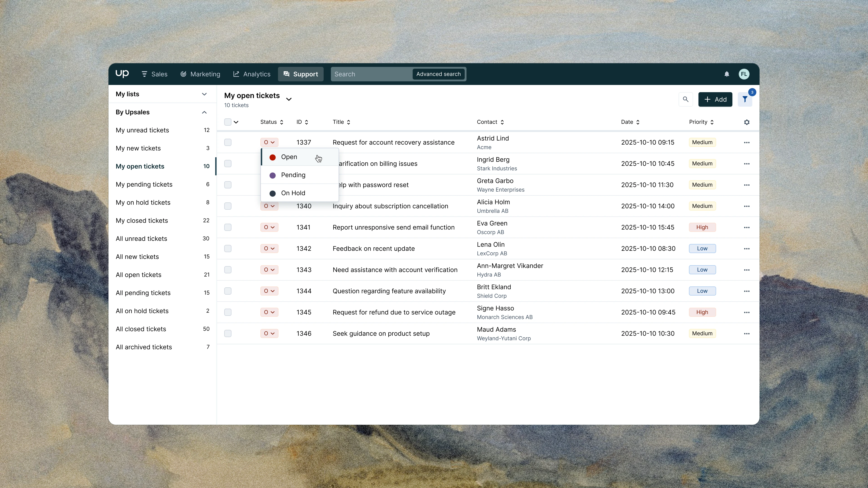Open Advanced search
Image resolution: width=868 pixels, height=488 pixels.
438,74
